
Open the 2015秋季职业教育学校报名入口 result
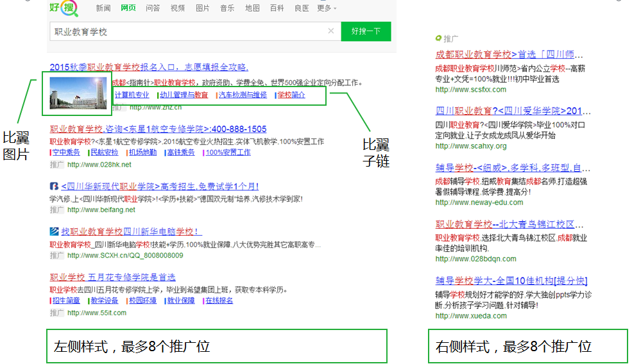(x=149, y=67)
